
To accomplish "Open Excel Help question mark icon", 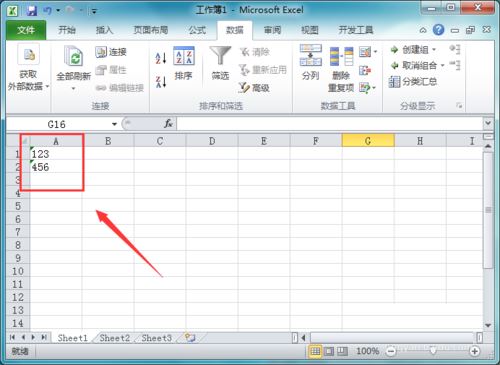I will pyautogui.click(x=438, y=30).
